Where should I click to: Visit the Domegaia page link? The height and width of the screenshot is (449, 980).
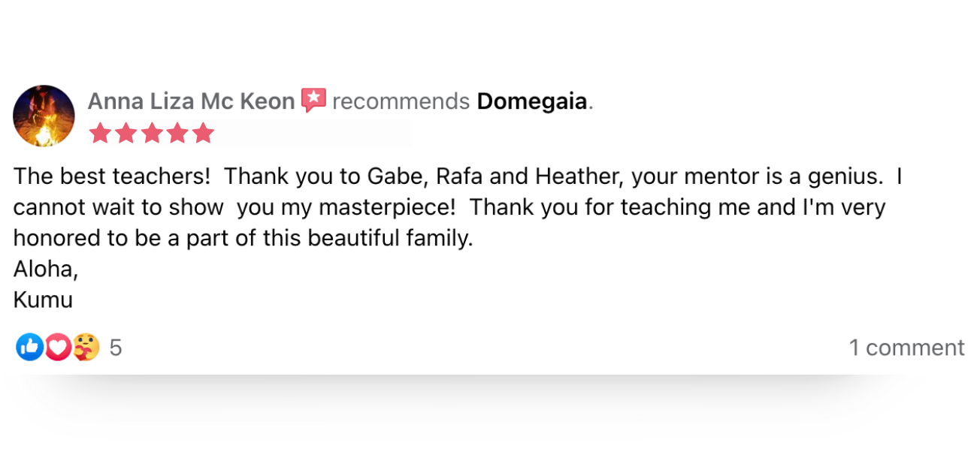pos(532,101)
